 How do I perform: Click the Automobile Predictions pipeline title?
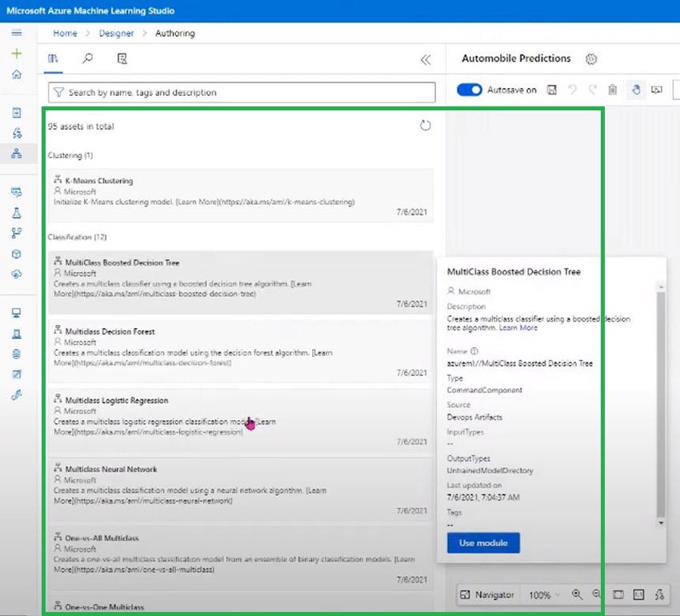coord(516,58)
